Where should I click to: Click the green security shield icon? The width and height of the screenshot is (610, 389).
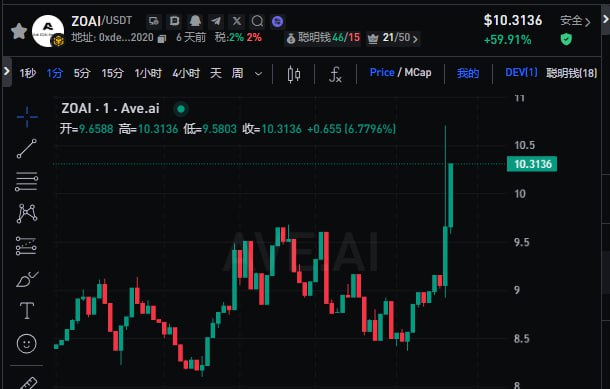coord(566,39)
